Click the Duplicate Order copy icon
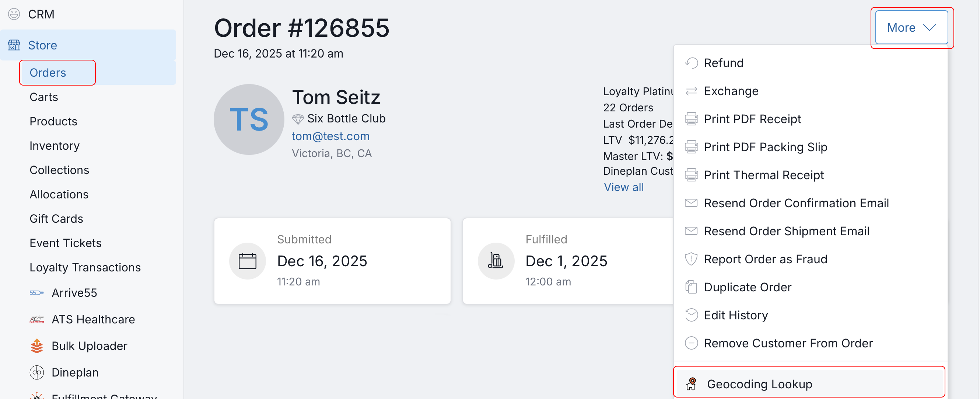Screen dimensions: 980x399 coord(691,287)
